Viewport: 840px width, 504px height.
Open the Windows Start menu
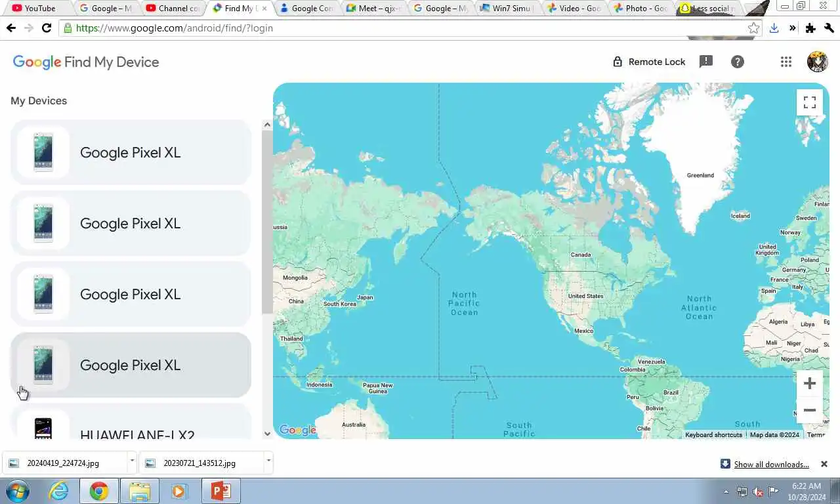click(x=18, y=491)
